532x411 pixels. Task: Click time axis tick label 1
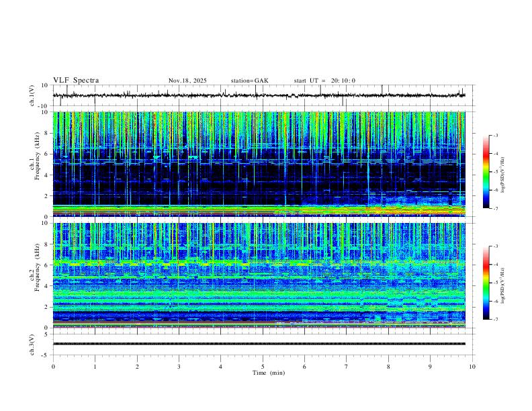coord(95,367)
